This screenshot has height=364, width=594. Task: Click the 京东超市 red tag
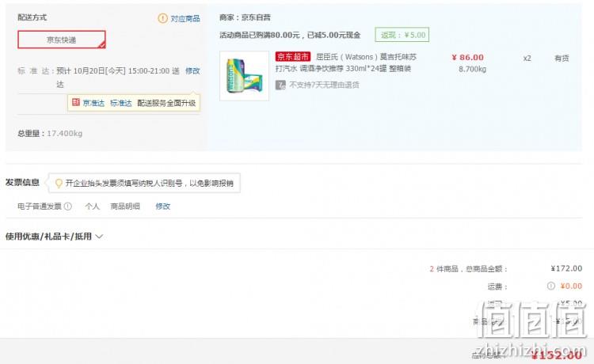[x=293, y=57]
